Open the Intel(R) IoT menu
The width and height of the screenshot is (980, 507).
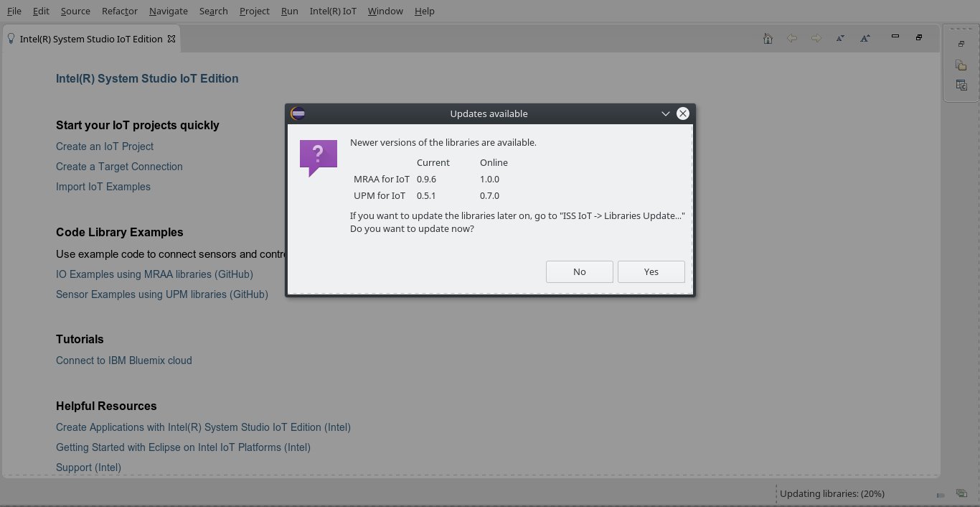(x=333, y=11)
